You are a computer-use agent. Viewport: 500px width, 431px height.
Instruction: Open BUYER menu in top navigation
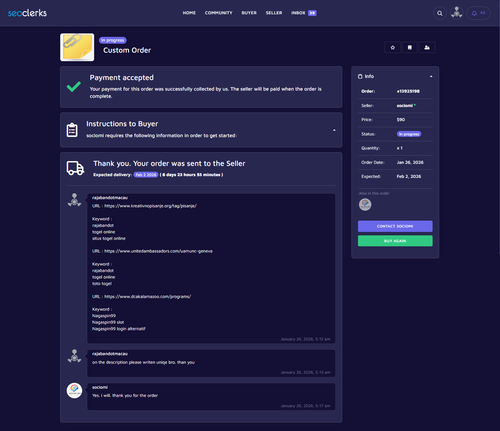pos(249,13)
